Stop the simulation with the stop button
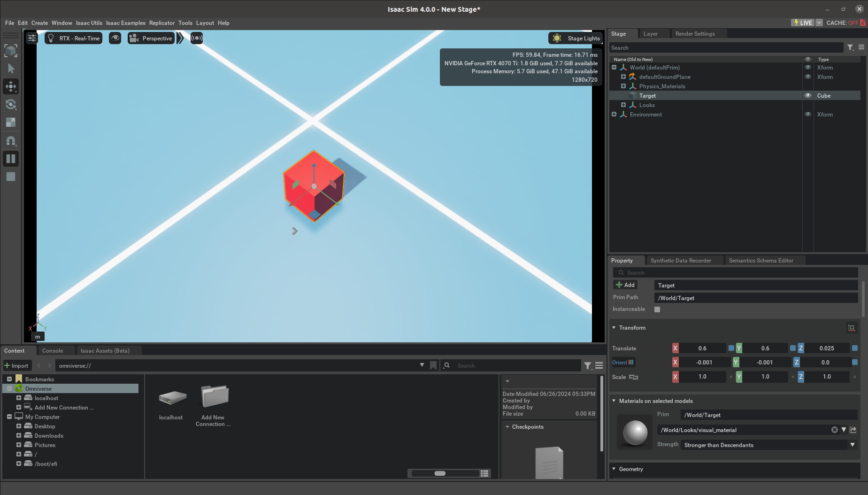Image resolution: width=868 pixels, height=495 pixels. pyautogui.click(x=11, y=177)
